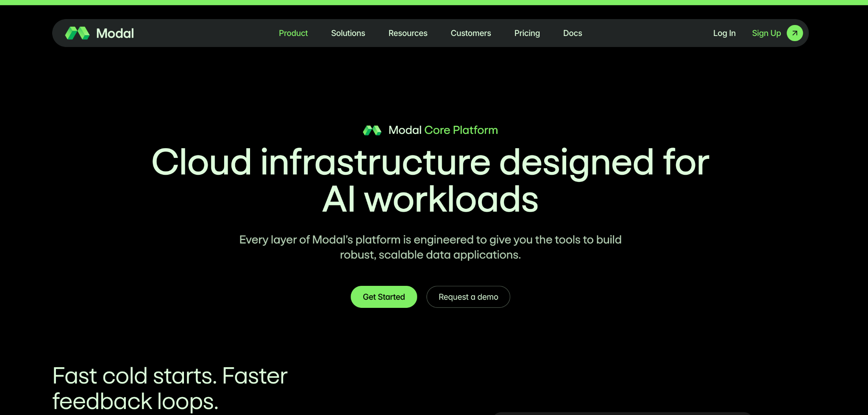Open the Pricing page
The height and width of the screenshot is (415, 868).
pos(527,33)
